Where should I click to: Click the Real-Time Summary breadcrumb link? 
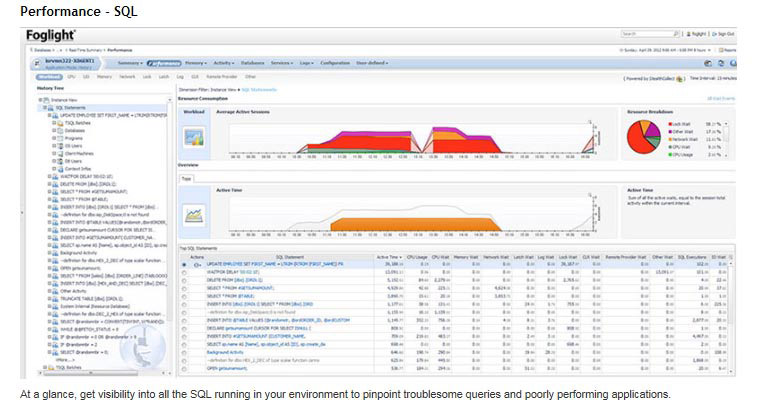(x=85, y=50)
